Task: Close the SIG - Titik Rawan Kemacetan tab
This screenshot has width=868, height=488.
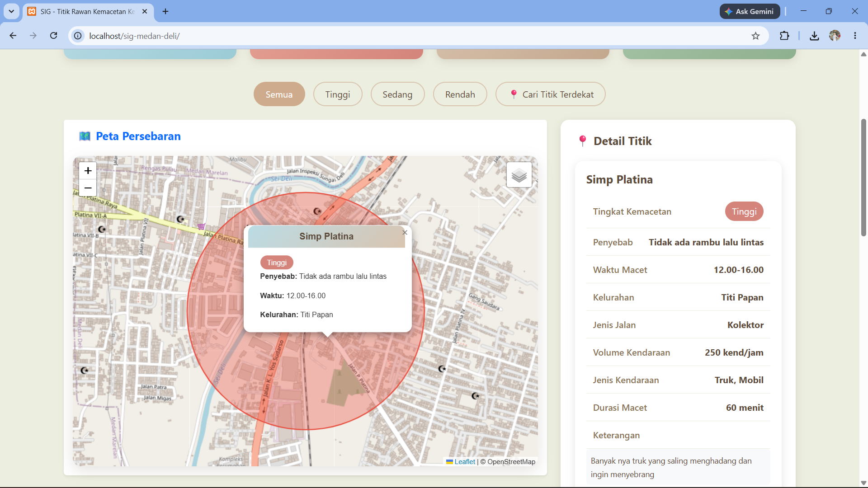Action: [x=145, y=11]
